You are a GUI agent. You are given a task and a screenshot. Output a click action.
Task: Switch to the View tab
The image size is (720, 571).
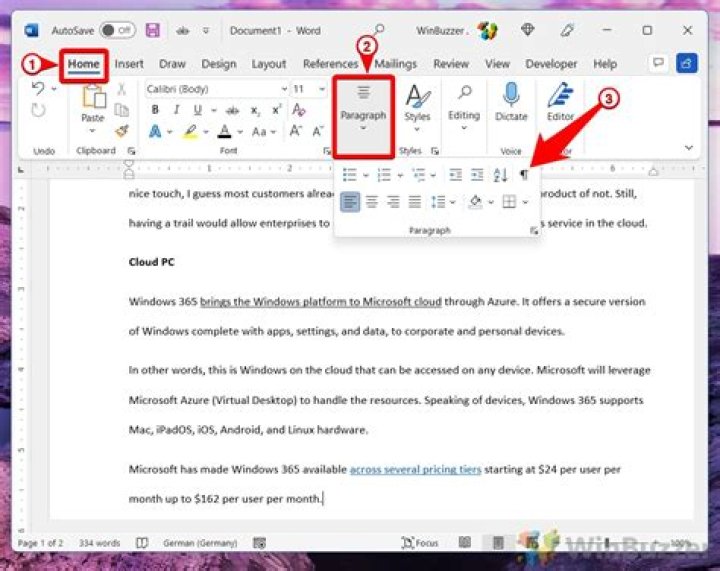(x=497, y=64)
